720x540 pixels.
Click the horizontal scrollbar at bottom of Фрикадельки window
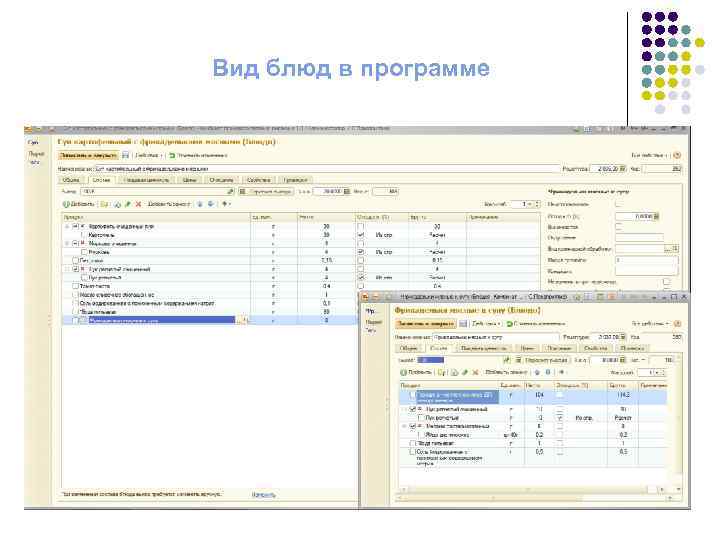[535, 498]
